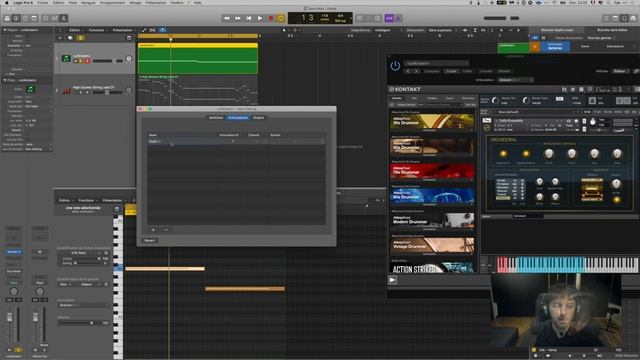Viewport: 640px width, 360px height.
Task: Toggle the yellow Cycle mode button
Action: coord(281,18)
